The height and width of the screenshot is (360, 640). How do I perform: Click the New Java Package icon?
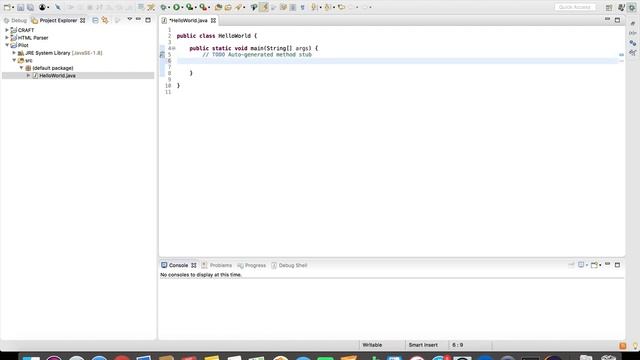(x=218, y=7)
